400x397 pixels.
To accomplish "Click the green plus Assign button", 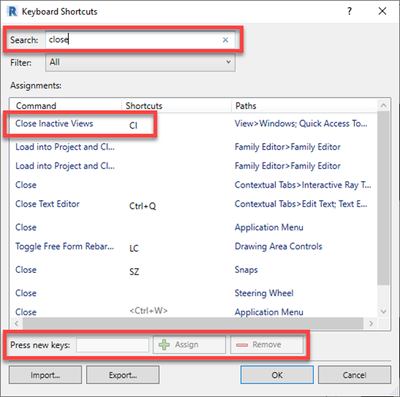I will (189, 345).
